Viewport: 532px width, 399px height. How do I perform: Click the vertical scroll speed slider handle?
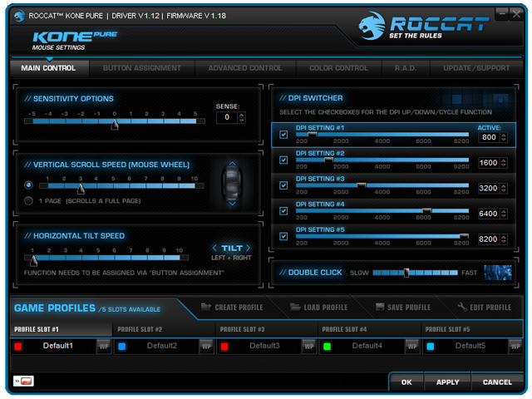pyautogui.click(x=81, y=189)
